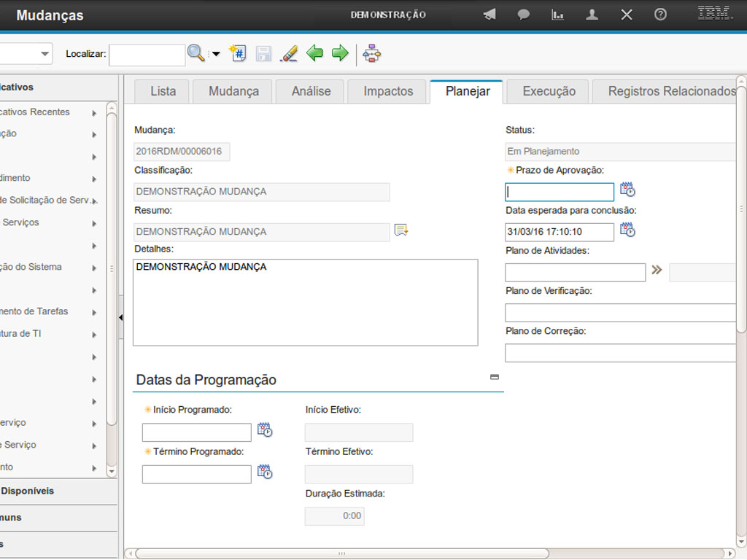Viewport: 747px width, 560px height.
Task: Click the Início Programado input field
Action: click(196, 432)
